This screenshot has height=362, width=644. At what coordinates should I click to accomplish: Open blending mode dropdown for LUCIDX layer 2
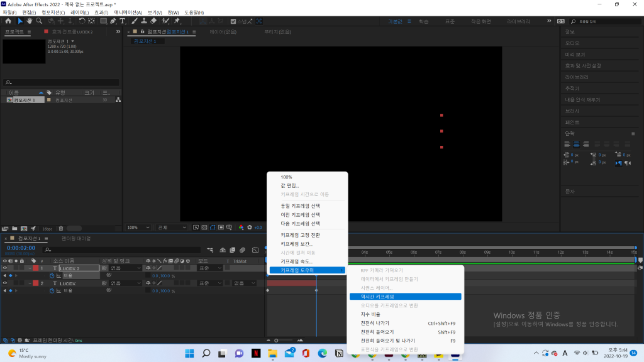click(210, 283)
